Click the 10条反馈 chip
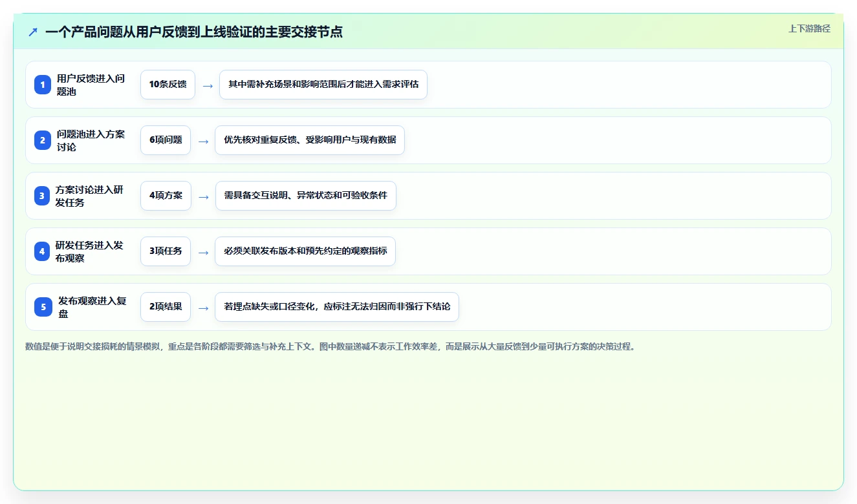857x504 pixels. point(168,85)
